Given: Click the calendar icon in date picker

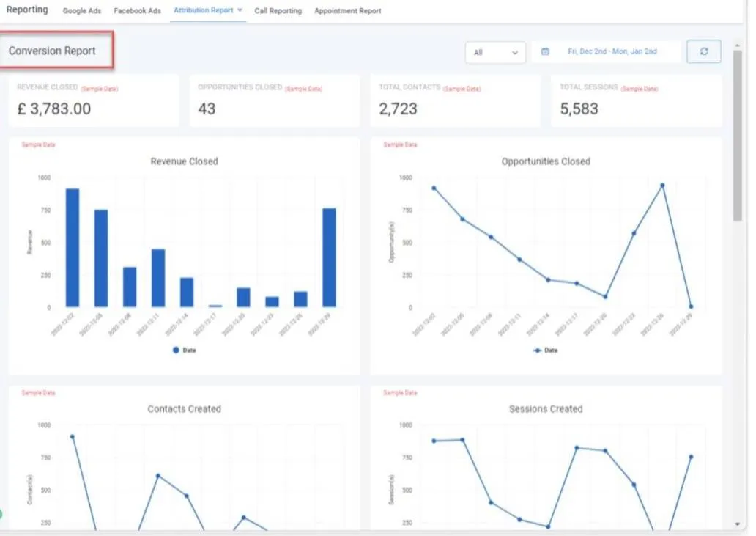Looking at the screenshot, I should tap(545, 51).
